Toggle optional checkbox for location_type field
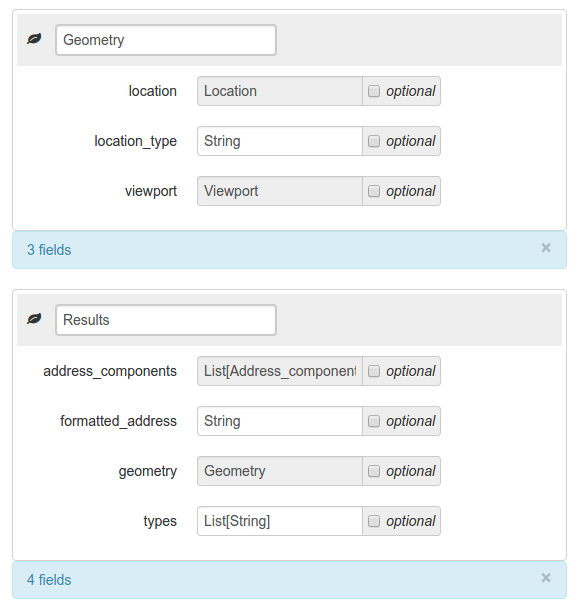This screenshot has height=613, width=580. coord(374,141)
